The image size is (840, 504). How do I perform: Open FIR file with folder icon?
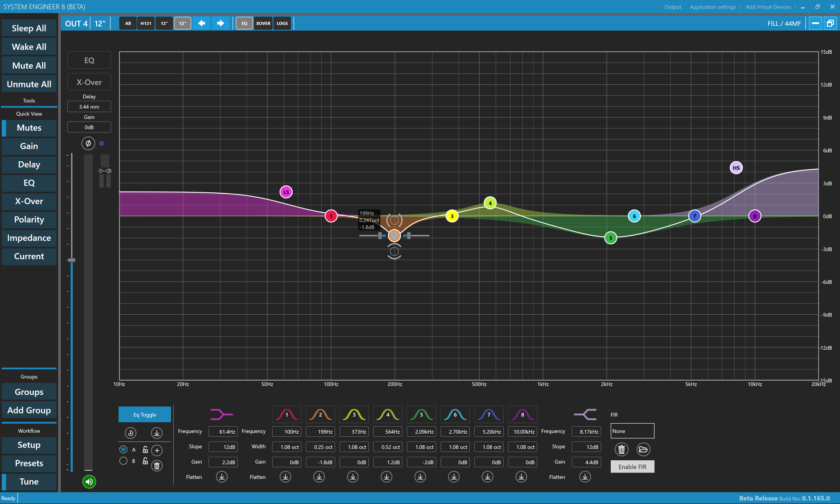tap(643, 449)
